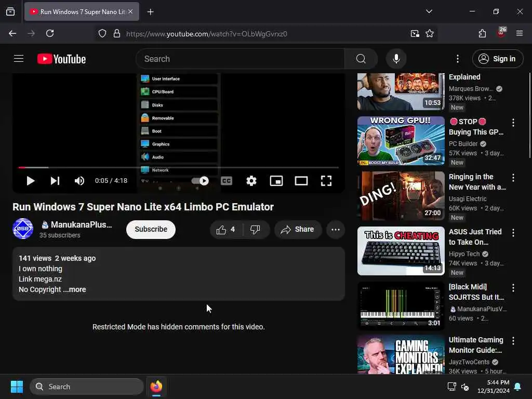532x399 pixels.
Task: Open options for Ringing in the New Year video
Action: point(513,178)
